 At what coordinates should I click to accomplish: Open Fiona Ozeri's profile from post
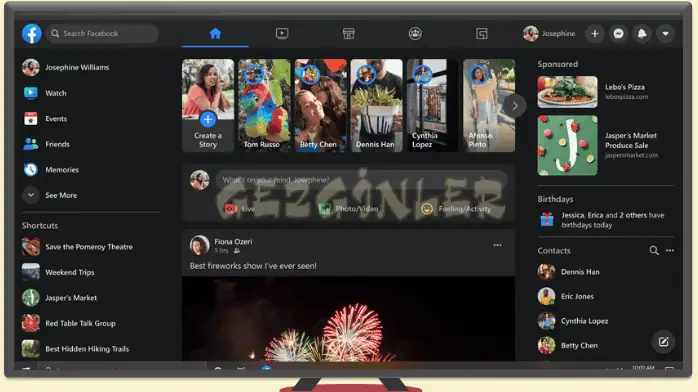click(233, 241)
